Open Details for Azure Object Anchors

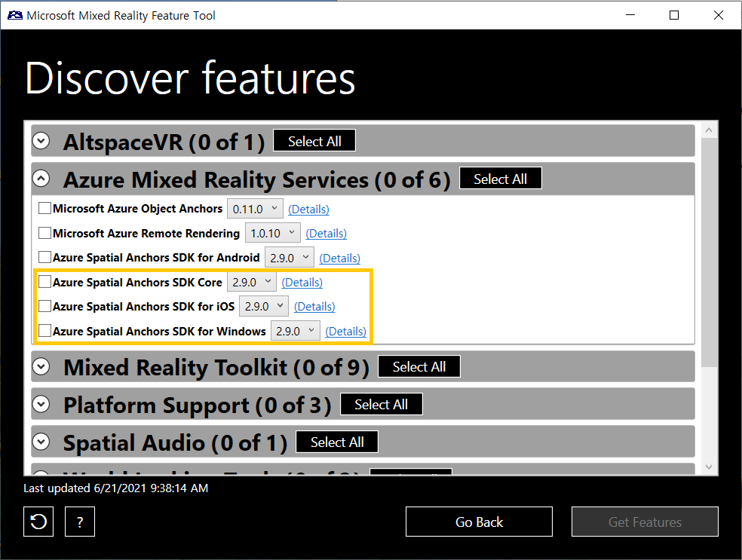(x=308, y=209)
